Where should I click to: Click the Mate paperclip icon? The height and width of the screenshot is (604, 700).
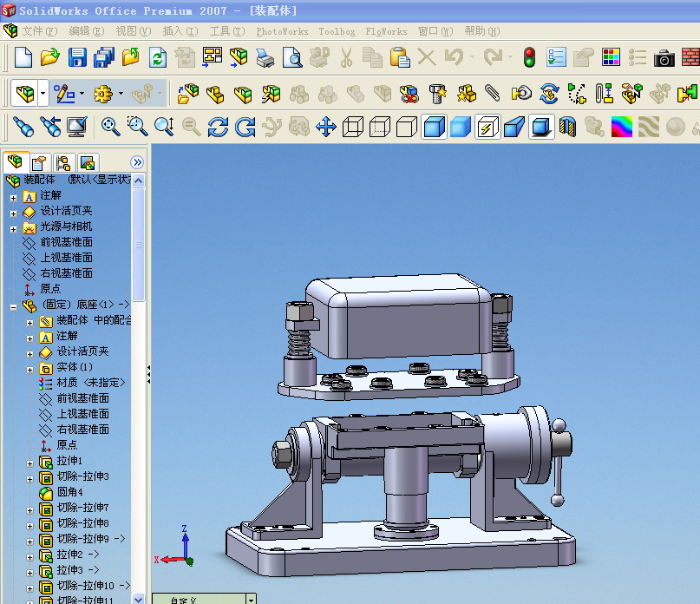coord(492,94)
